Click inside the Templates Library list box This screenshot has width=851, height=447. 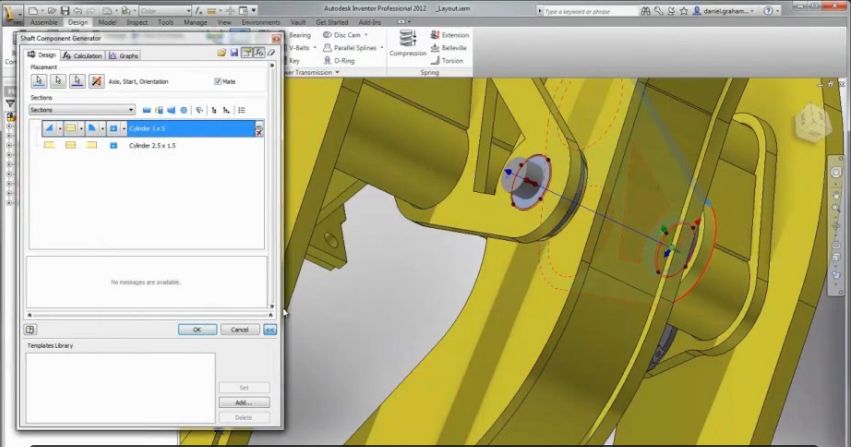(120, 388)
